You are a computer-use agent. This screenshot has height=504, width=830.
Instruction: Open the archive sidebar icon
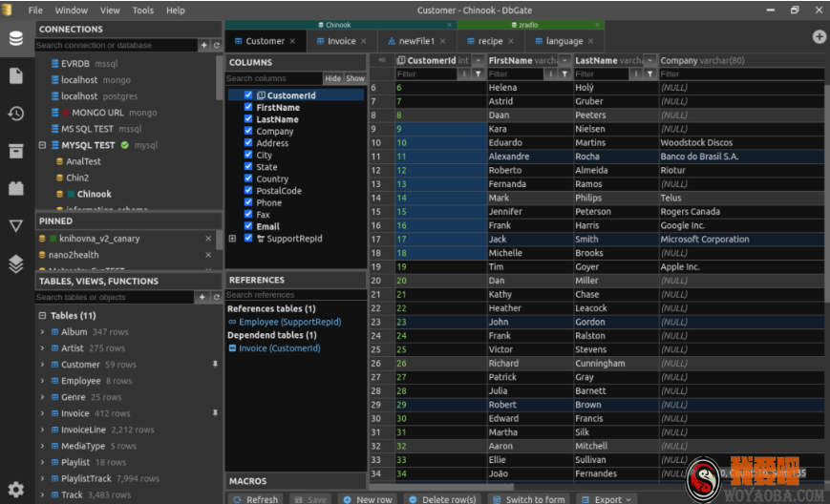tap(15, 151)
